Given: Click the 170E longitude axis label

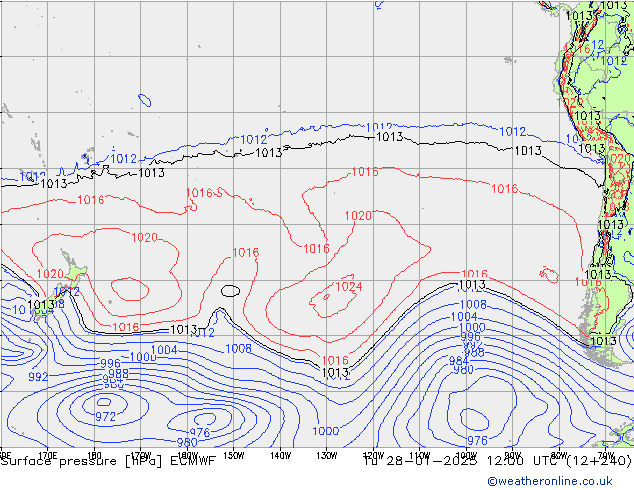Looking at the screenshot, I should [x=46, y=455].
